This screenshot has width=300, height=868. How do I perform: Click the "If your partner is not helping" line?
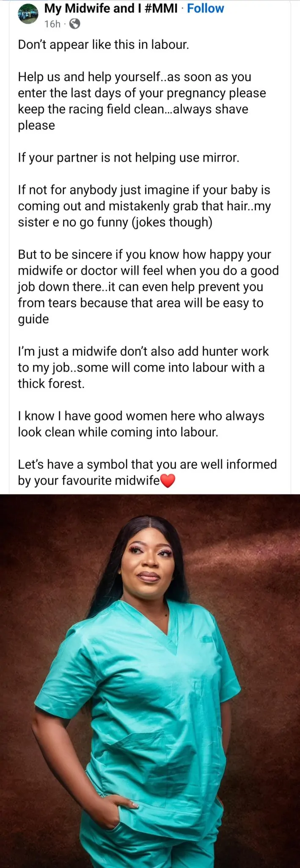point(129,158)
